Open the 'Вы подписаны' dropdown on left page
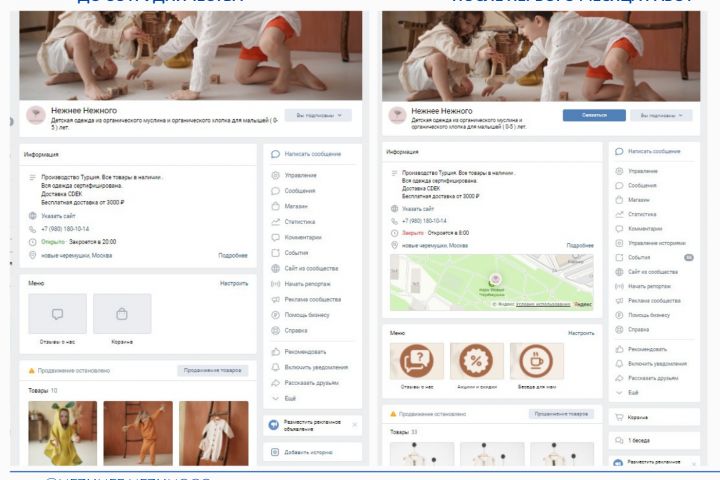The width and height of the screenshot is (720, 480). [318, 115]
